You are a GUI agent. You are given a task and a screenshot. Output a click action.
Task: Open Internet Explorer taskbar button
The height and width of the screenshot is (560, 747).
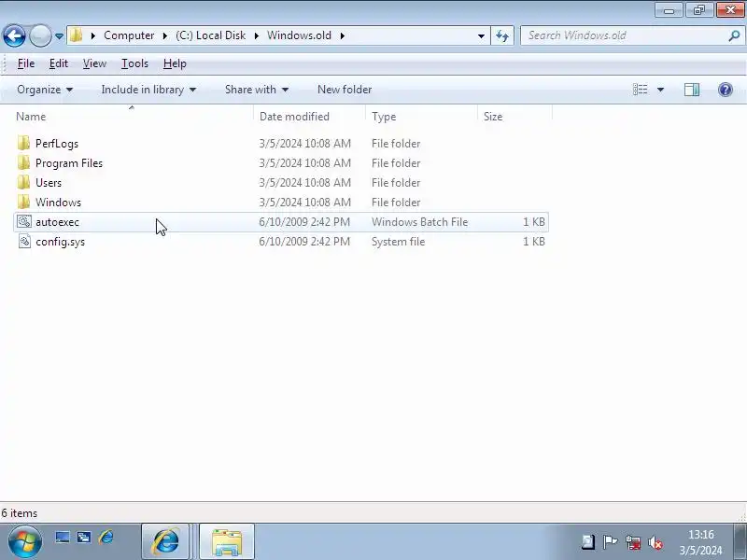165,541
